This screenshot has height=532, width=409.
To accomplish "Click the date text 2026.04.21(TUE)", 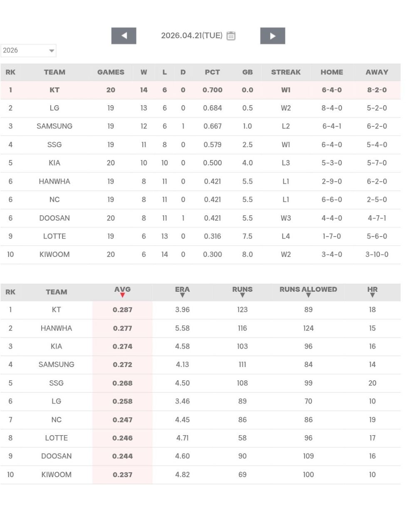I will pyautogui.click(x=191, y=36).
